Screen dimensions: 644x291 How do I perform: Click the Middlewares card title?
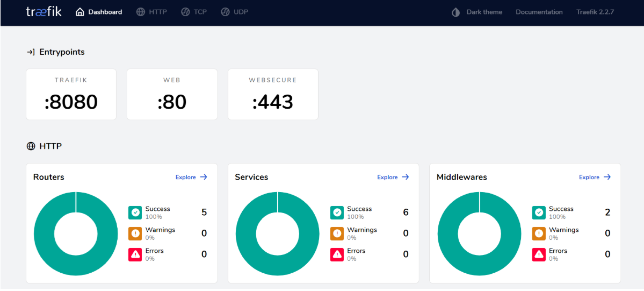point(461,177)
